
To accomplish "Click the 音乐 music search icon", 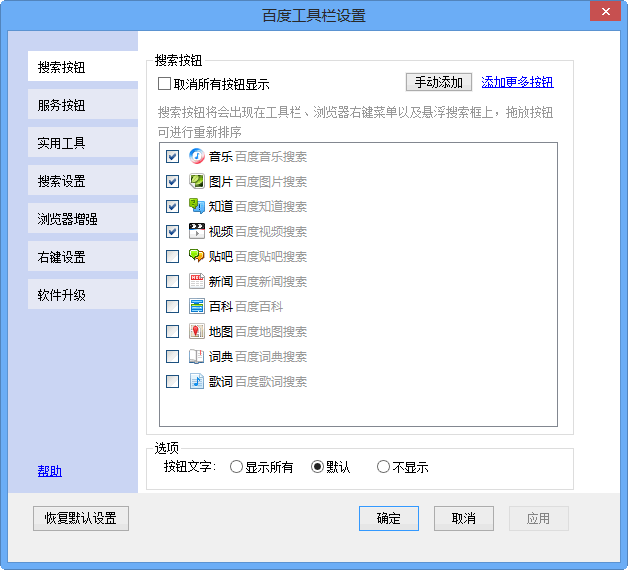I will (197, 156).
